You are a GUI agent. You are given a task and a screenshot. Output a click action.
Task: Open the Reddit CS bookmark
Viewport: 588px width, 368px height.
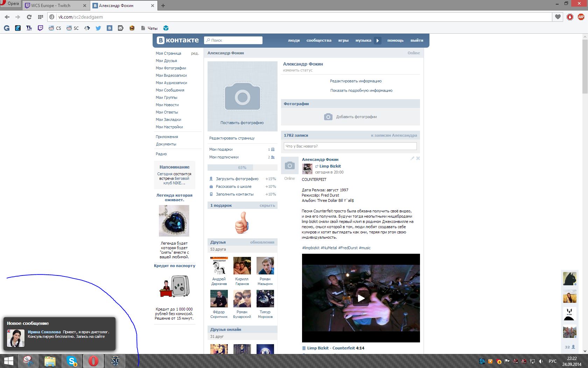(55, 28)
